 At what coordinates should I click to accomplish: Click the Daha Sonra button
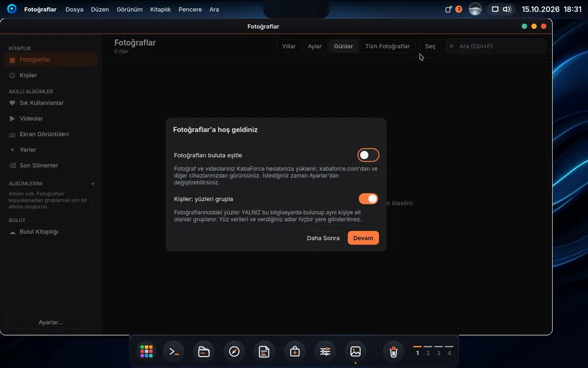pyautogui.click(x=323, y=238)
